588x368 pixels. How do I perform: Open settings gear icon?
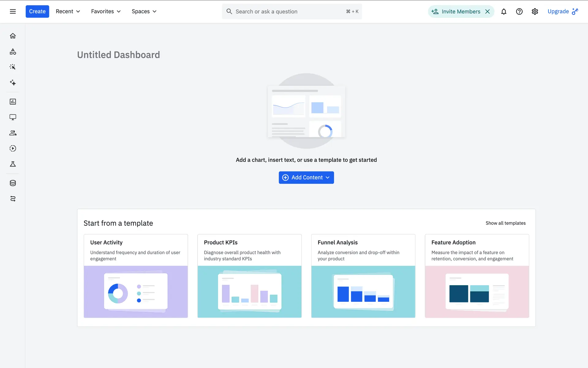[535, 11]
